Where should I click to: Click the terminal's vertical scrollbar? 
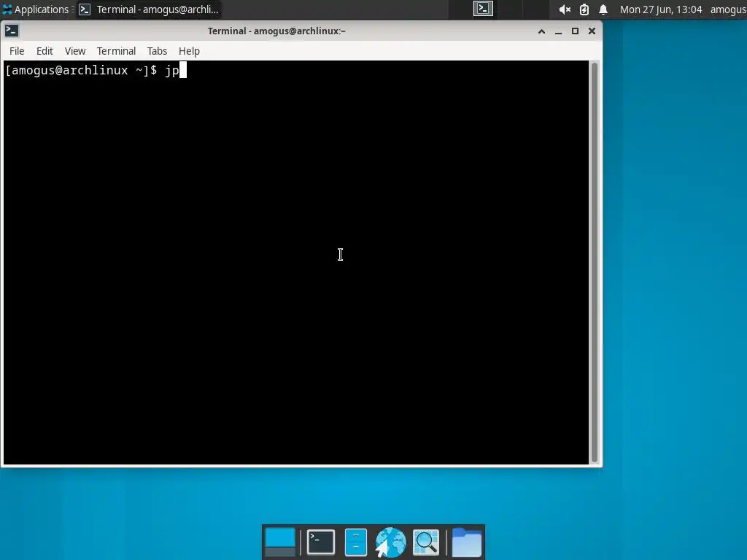pos(595,262)
